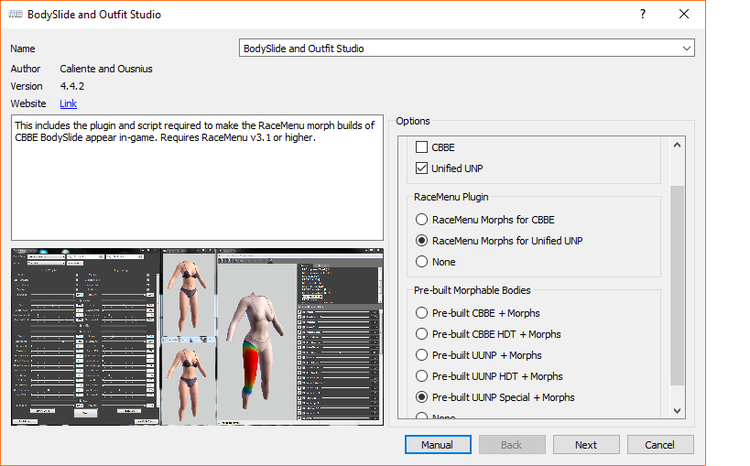This screenshot has height=466, width=750.
Task: Click the Manual button
Action: [438, 444]
